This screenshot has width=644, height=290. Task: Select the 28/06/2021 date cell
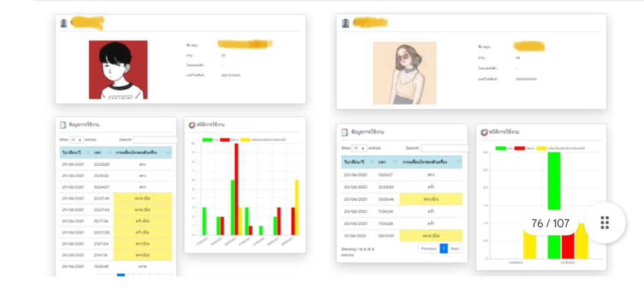[x=72, y=267]
